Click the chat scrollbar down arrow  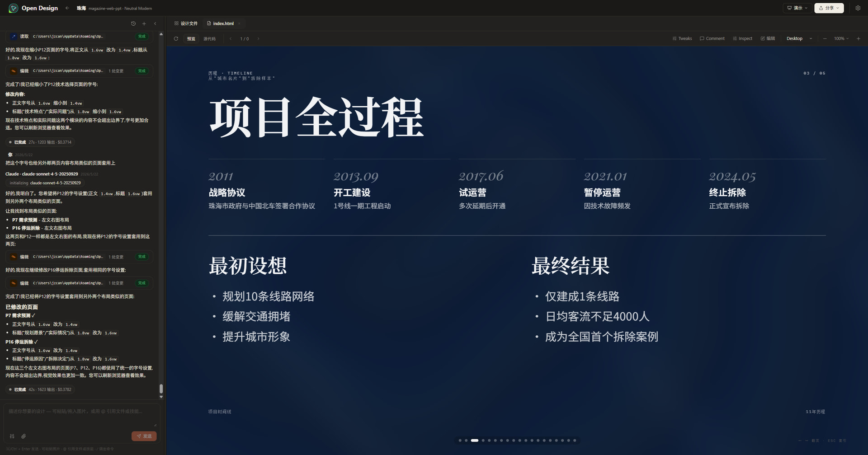click(161, 397)
